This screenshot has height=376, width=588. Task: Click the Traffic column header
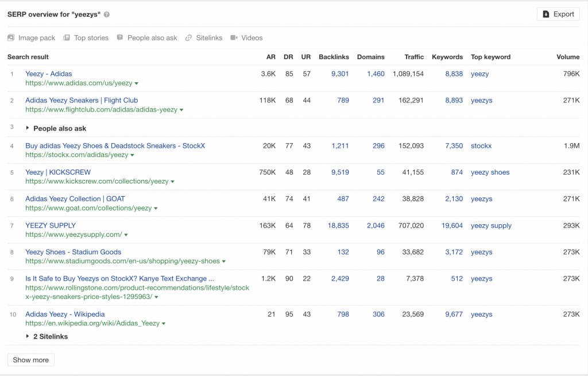tap(414, 57)
